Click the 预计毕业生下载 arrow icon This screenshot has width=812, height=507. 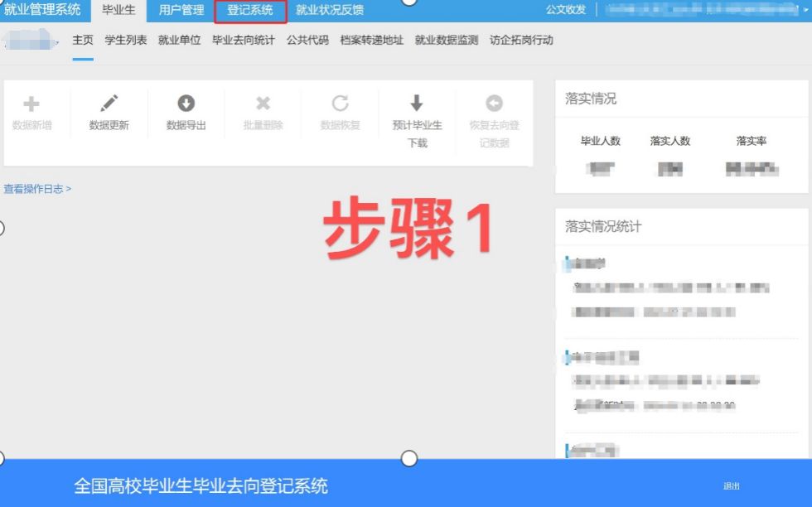(417, 106)
